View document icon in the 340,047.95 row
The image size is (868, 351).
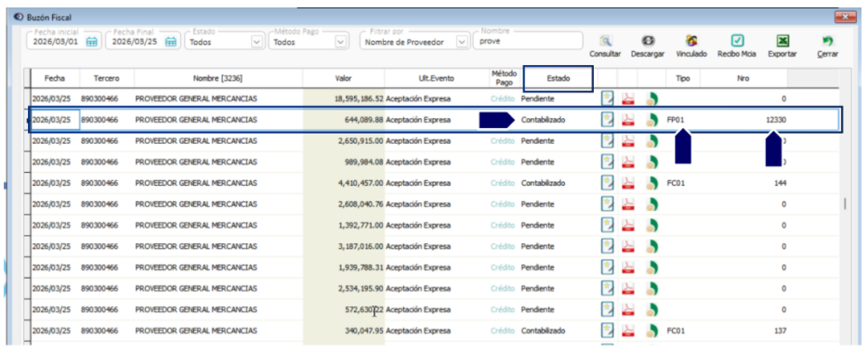608,331
